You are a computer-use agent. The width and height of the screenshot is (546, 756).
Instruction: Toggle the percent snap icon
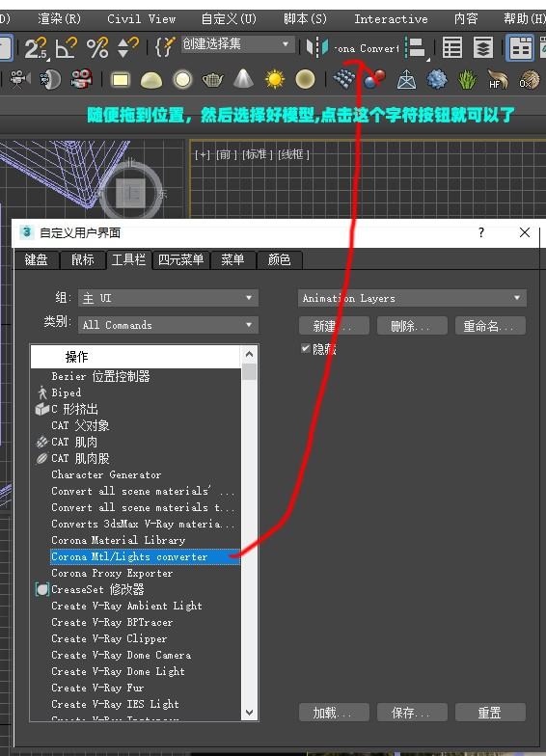coord(96,48)
